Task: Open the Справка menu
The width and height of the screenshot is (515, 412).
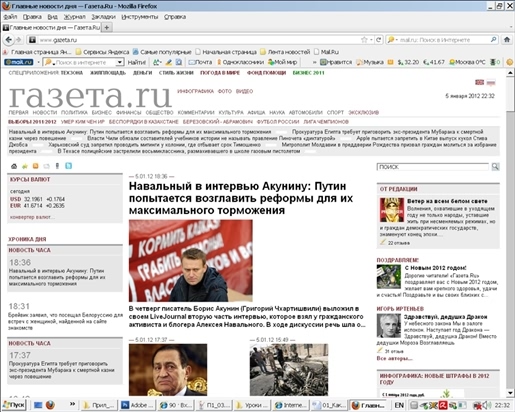Action: point(175,17)
